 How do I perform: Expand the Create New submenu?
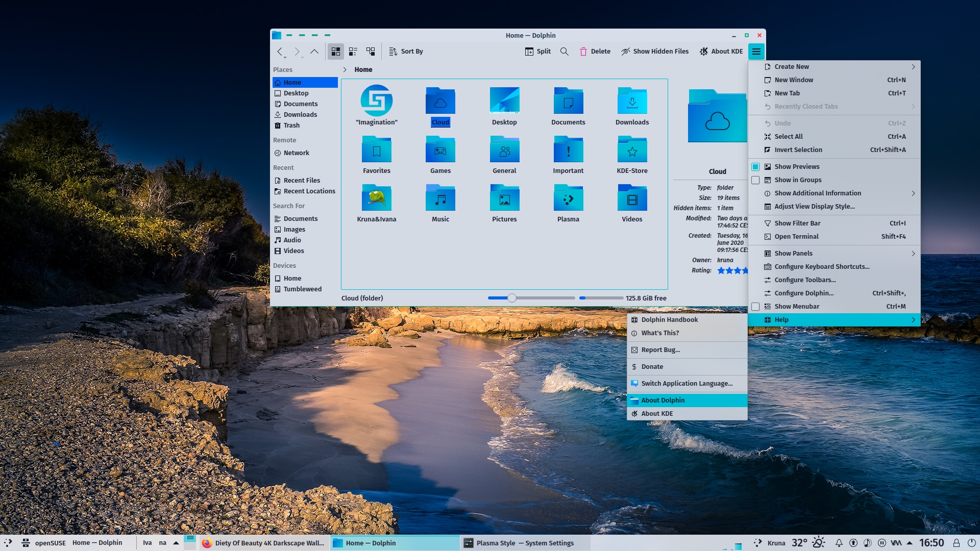coord(834,67)
